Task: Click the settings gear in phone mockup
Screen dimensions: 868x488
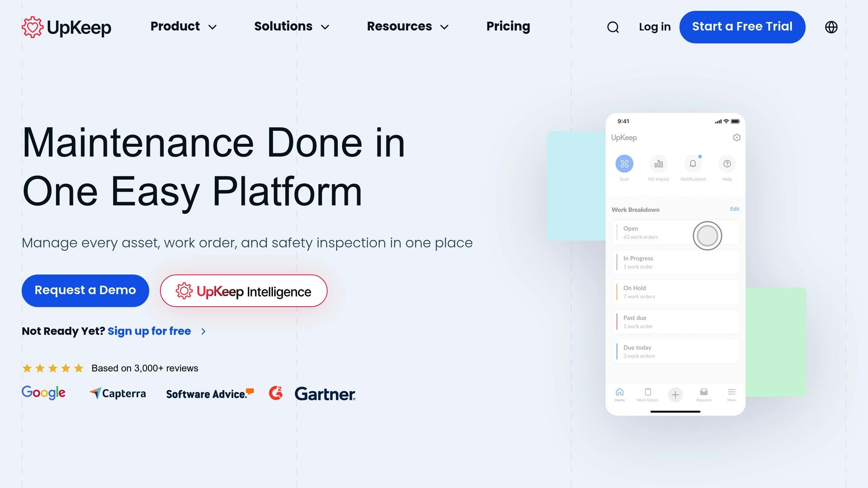Action: [x=737, y=138]
